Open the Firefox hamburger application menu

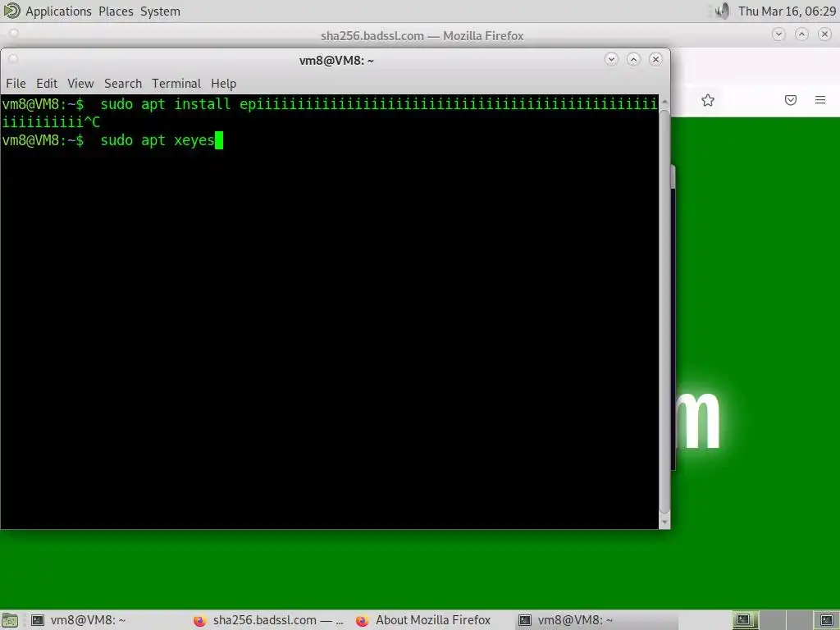click(x=820, y=100)
